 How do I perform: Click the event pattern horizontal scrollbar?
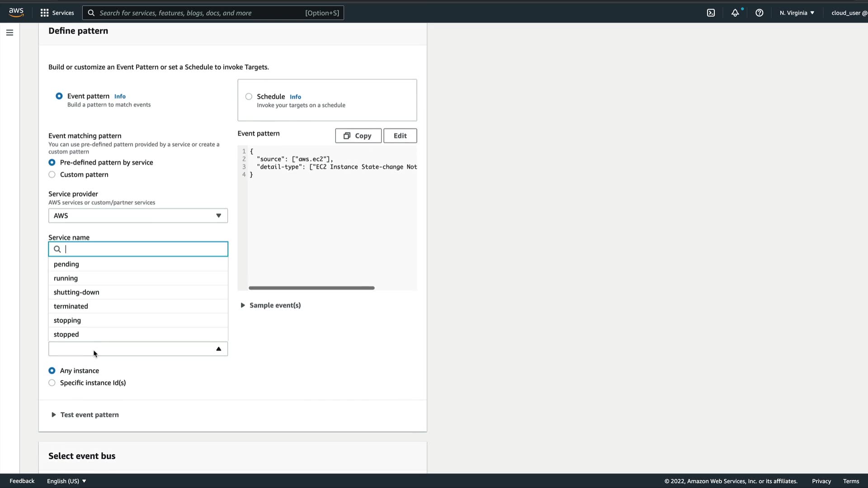point(311,288)
